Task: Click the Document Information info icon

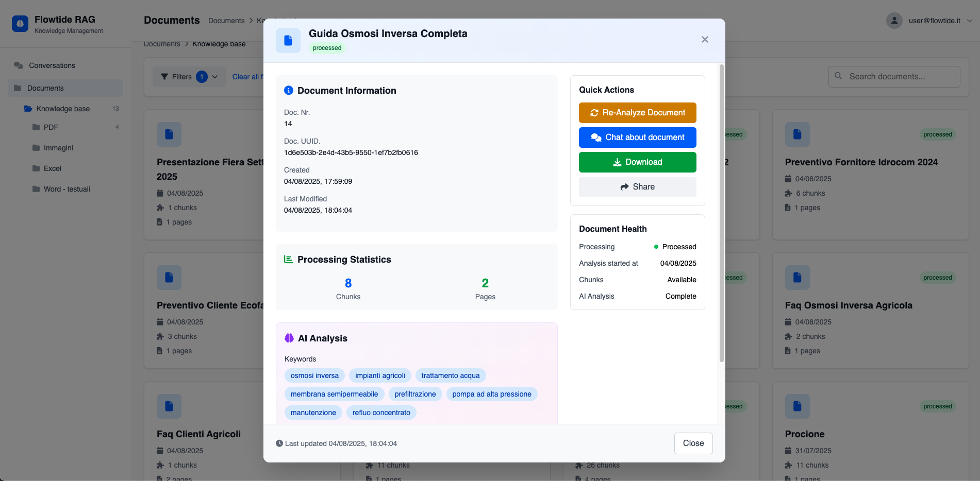Action: pos(289,90)
